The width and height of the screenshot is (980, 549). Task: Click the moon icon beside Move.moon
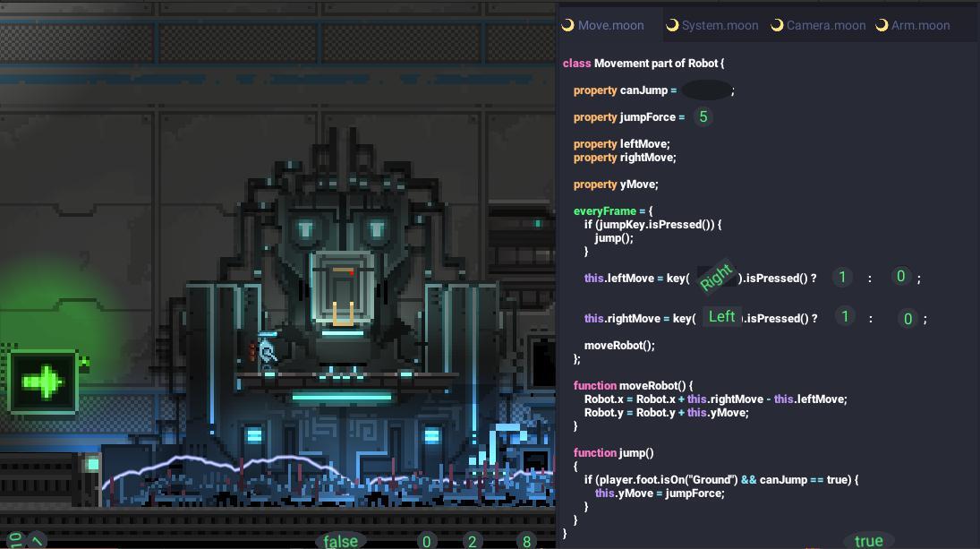(x=567, y=25)
